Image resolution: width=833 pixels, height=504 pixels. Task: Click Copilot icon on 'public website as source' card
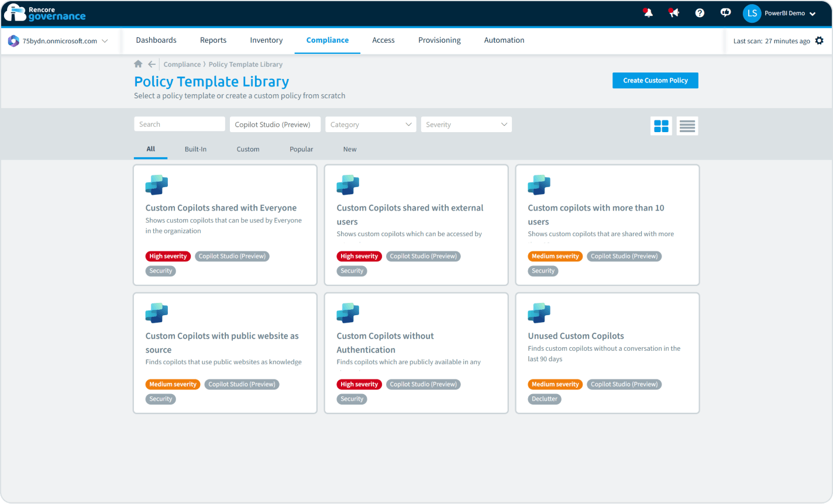click(157, 313)
